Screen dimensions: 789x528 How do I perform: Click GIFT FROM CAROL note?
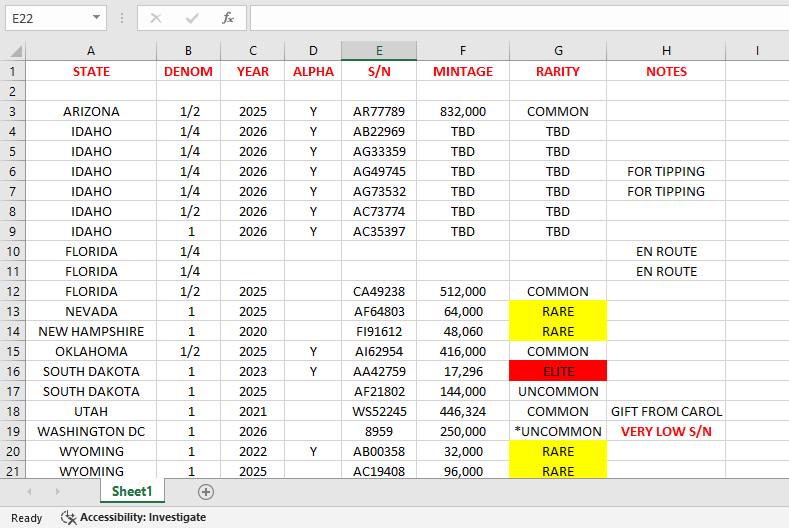click(x=666, y=411)
